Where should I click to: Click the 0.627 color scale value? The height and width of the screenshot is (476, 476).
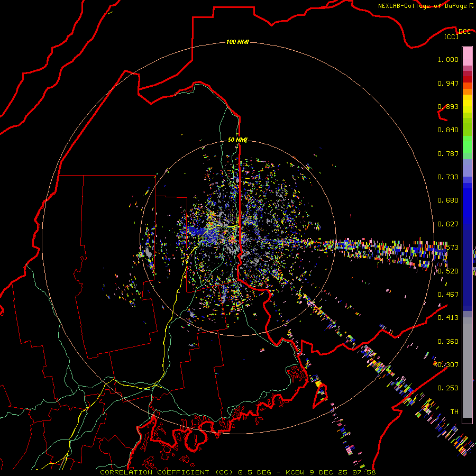pos(448,224)
